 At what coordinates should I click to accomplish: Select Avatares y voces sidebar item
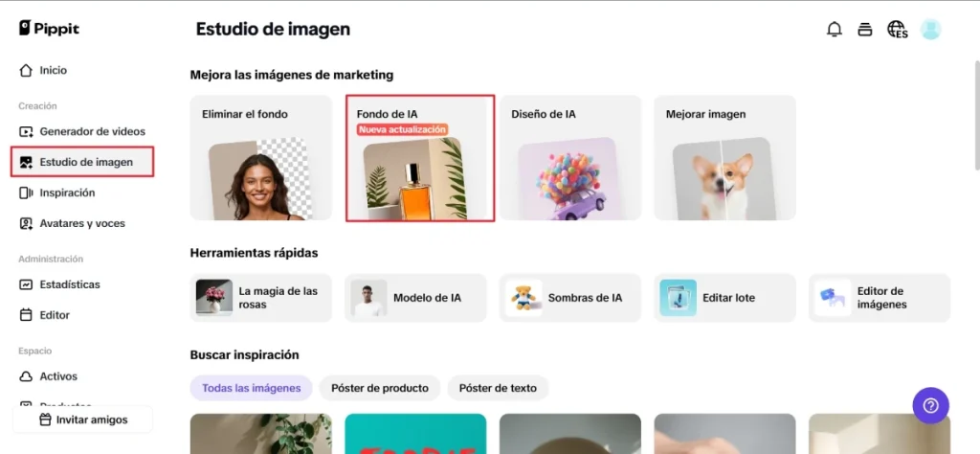[x=82, y=223]
